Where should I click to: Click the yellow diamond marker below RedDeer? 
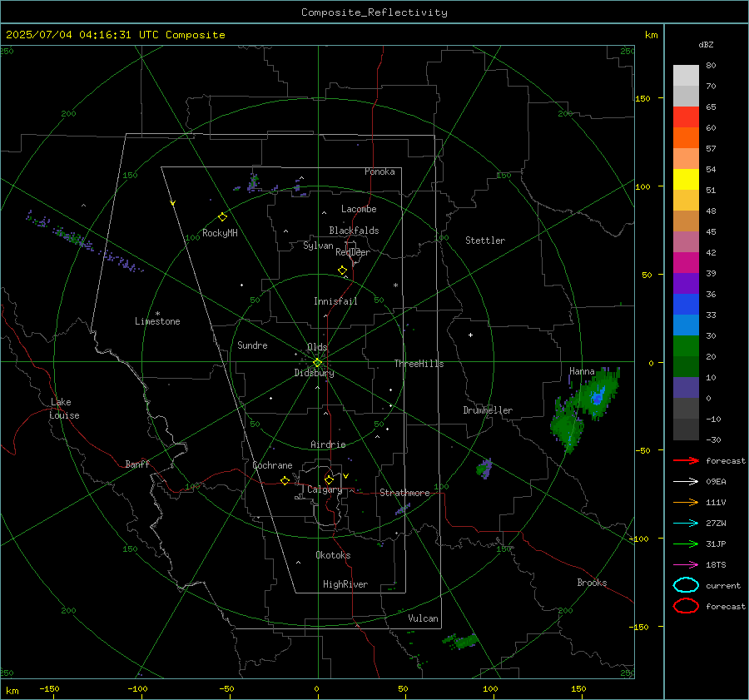(x=342, y=271)
